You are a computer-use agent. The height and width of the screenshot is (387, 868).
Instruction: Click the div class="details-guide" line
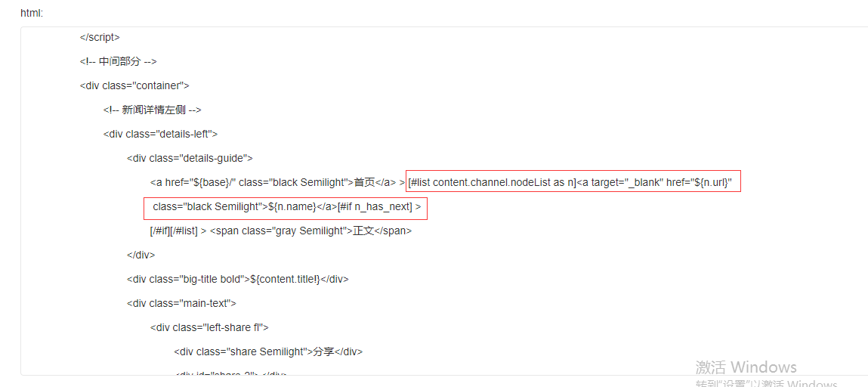click(x=190, y=158)
